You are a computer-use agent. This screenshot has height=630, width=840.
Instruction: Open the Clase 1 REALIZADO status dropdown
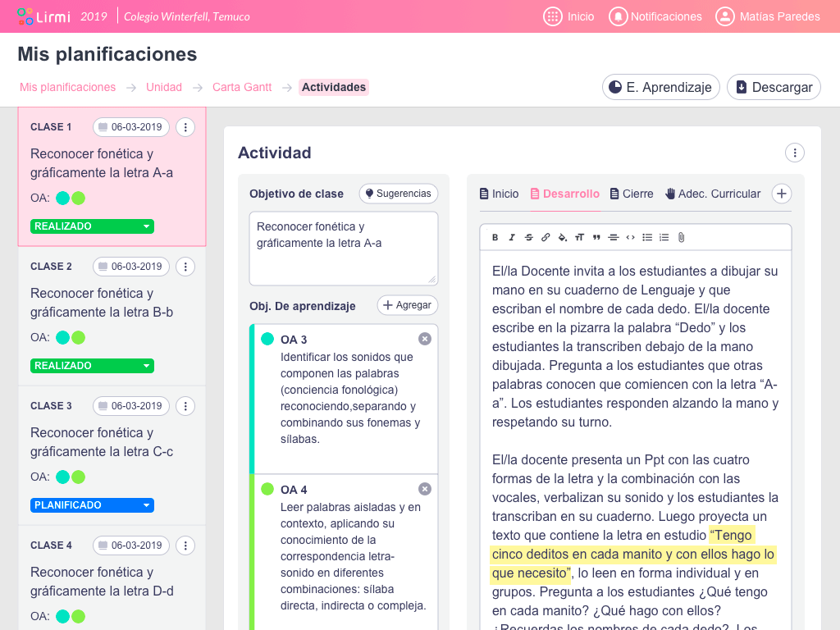click(x=92, y=226)
